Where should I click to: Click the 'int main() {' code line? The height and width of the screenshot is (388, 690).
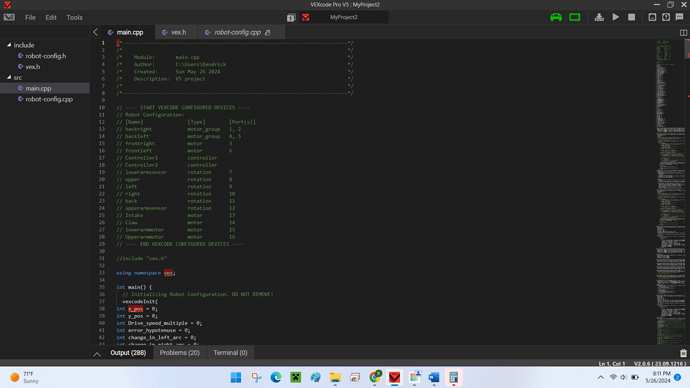point(134,287)
